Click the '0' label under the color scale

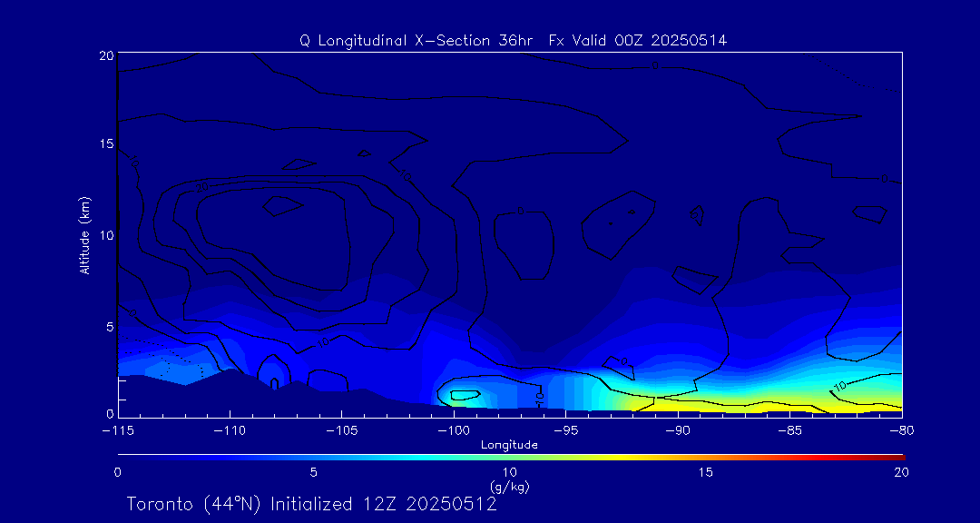(117, 473)
